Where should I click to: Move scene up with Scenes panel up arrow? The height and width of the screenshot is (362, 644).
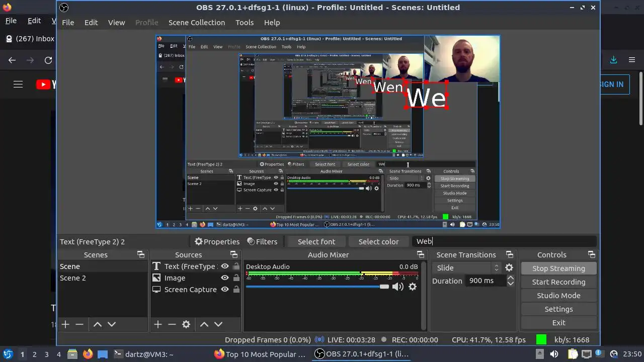[98, 324]
